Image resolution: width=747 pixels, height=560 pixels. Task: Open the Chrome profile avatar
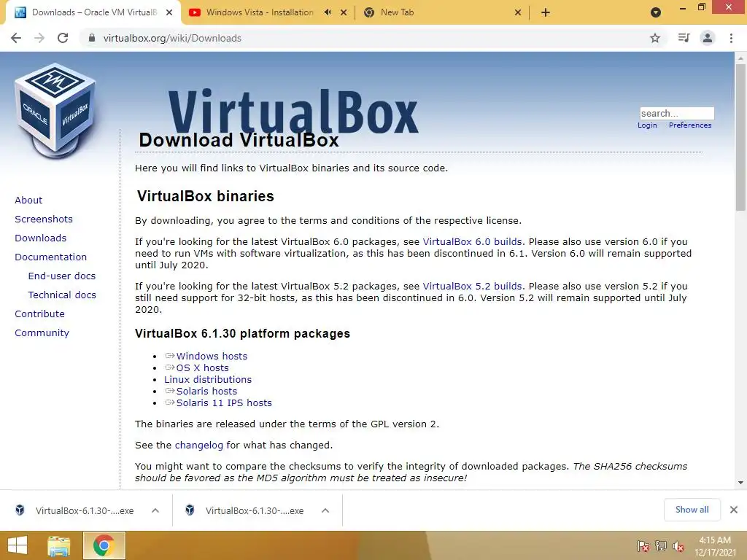pos(708,38)
